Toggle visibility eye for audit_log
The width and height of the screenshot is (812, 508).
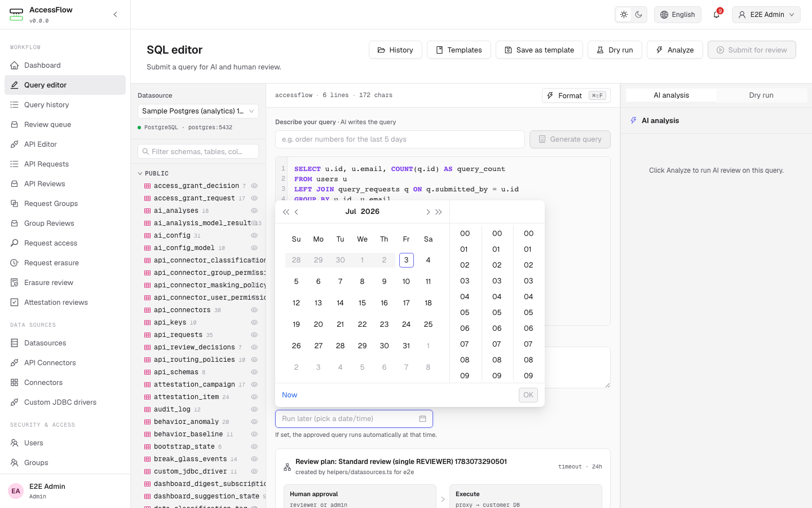click(254, 409)
